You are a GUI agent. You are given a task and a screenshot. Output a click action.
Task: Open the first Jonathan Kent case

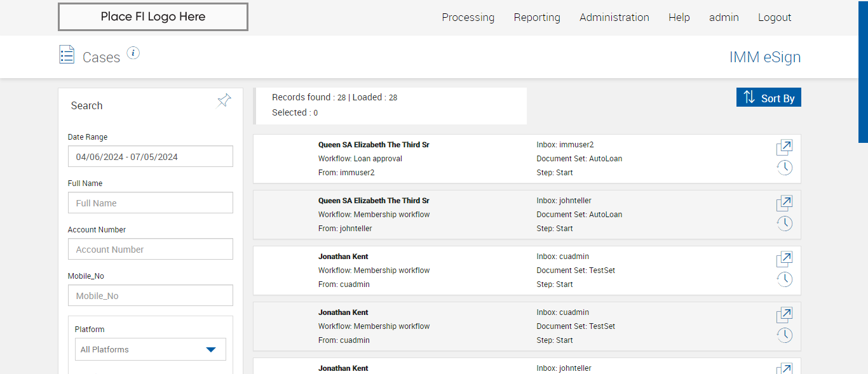[x=784, y=260]
